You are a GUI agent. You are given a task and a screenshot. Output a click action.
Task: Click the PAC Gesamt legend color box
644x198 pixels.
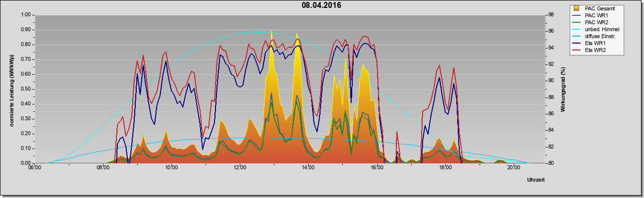tap(577, 8)
